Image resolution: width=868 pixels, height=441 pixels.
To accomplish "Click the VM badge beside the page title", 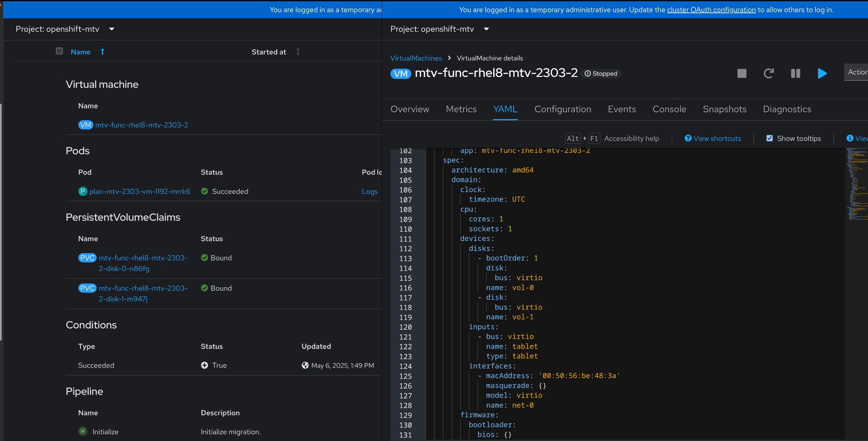I will pos(400,73).
